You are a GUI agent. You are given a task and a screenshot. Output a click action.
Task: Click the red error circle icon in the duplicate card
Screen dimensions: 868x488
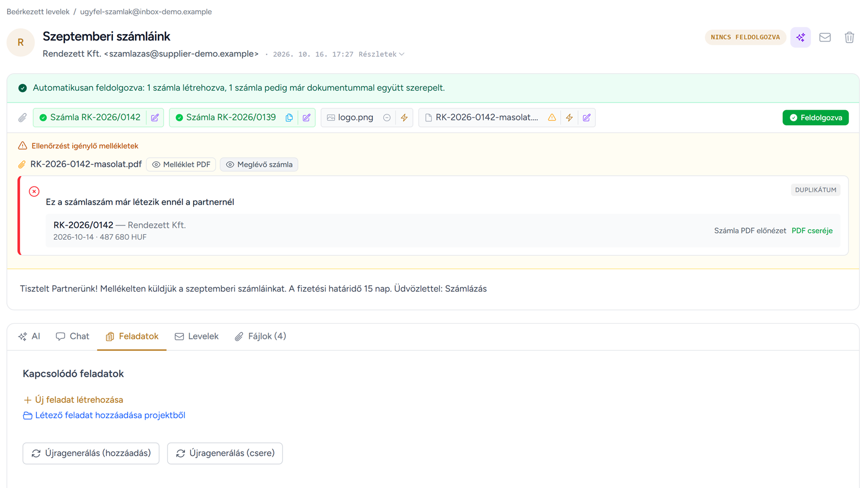[34, 191]
